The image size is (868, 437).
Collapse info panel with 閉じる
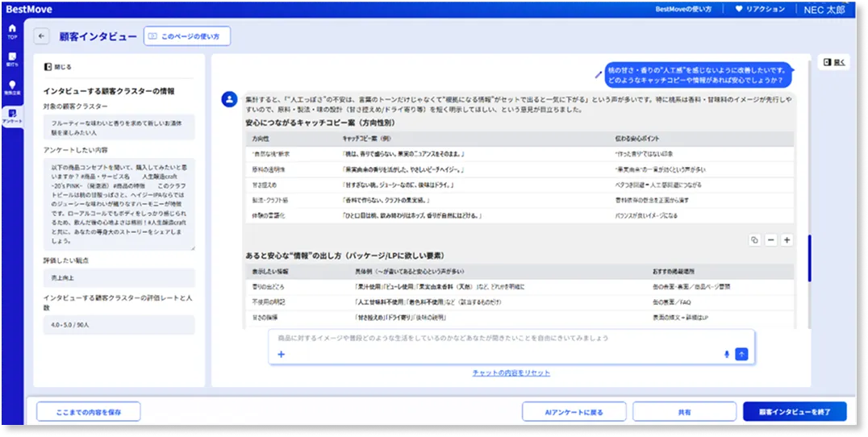[x=57, y=67]
